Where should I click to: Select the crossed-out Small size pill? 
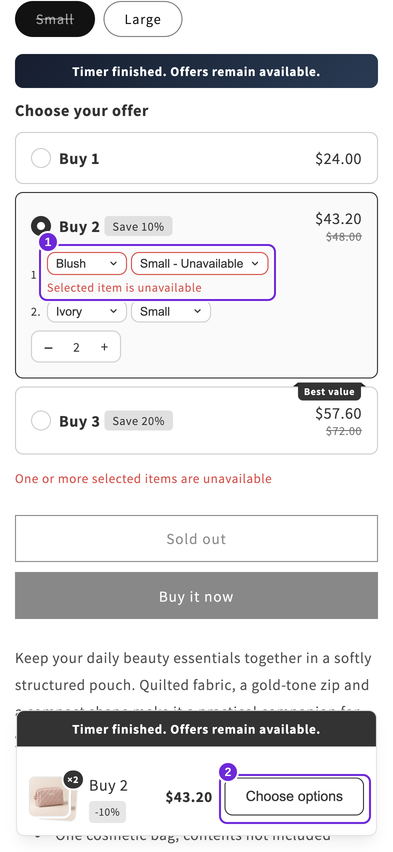coord(55,20)
